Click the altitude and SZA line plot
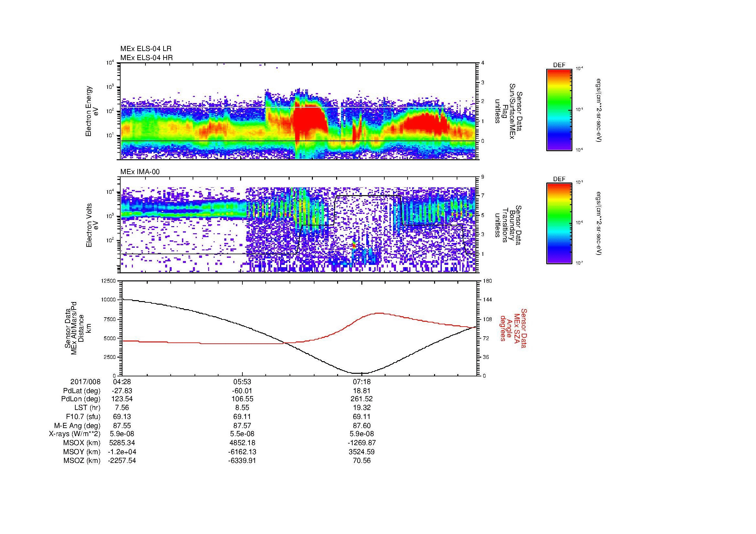756x534 pixels. click(x=299, y=328)
